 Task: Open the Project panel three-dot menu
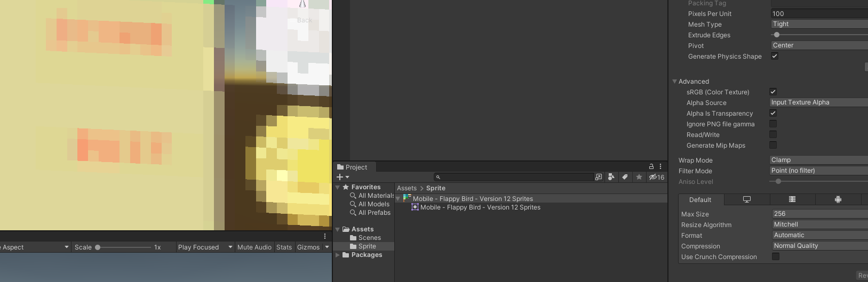660,166
